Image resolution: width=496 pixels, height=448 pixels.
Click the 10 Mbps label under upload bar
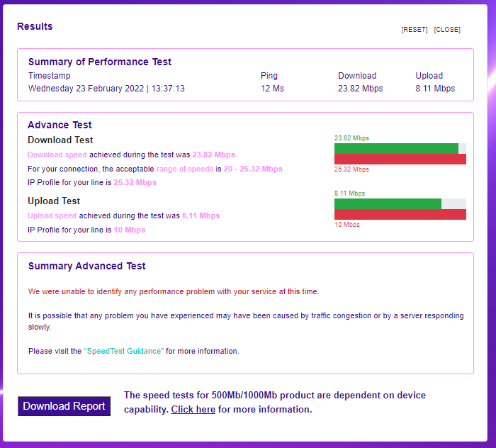coord(346,225)
